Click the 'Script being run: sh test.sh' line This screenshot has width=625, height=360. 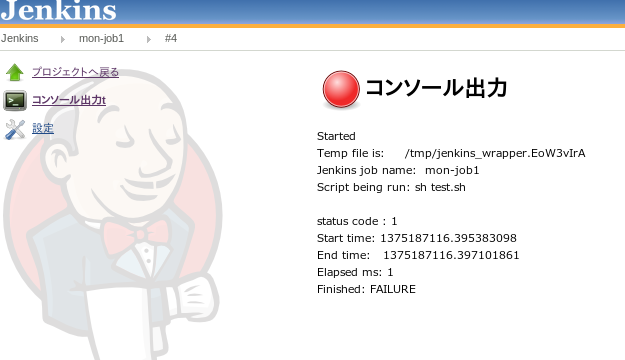pos(391,187)
